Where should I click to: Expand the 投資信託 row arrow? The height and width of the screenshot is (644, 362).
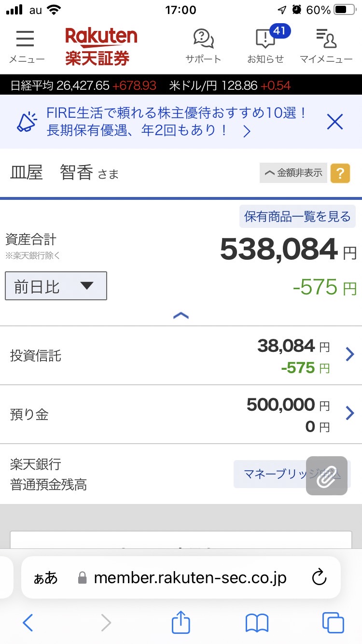pyautogui.click(x=350, y=355)
